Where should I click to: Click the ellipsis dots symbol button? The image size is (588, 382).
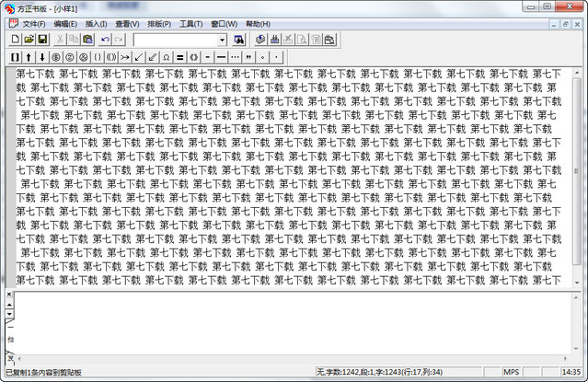click(x=235, y=57)
